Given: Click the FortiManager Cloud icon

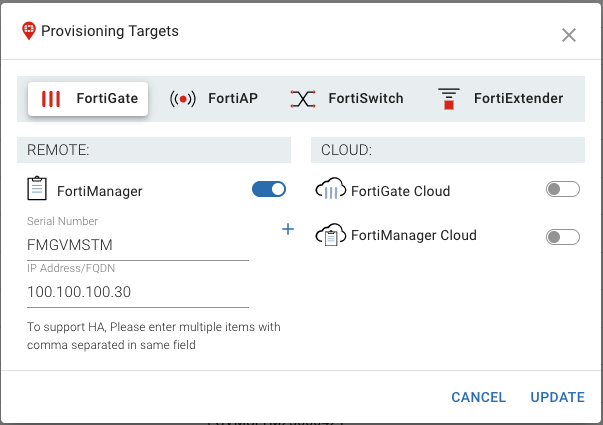Looking at the screenshot, I should (331, 234).
